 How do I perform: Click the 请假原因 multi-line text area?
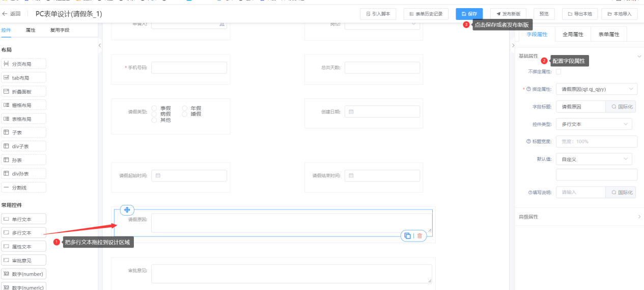click(291, 223)
